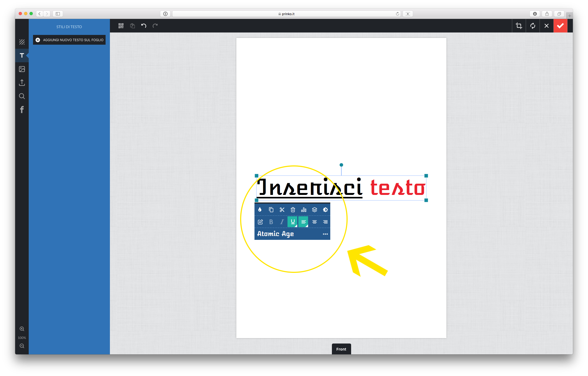Screen dimensions: 588x376
Task: Add new text with AGGIUNGI NUOVO TESTO
Action: click(69, 40)
